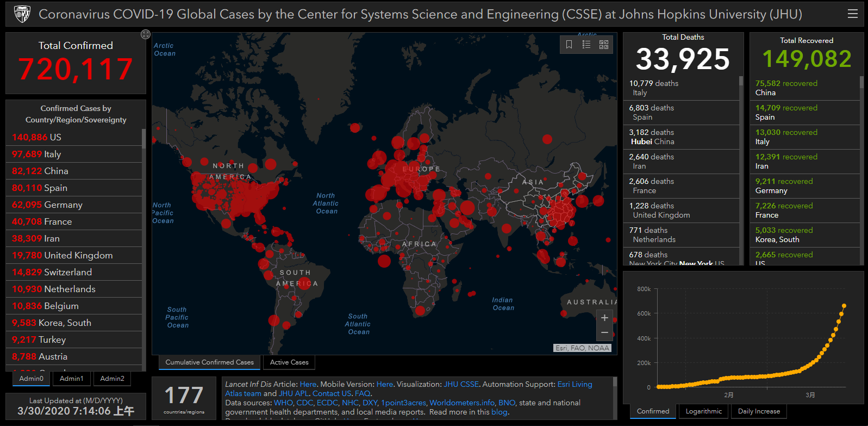The image size is (868, 426).
Task: Open the DXY data source link
Action: pyautogui.click(x=370, y=403)
